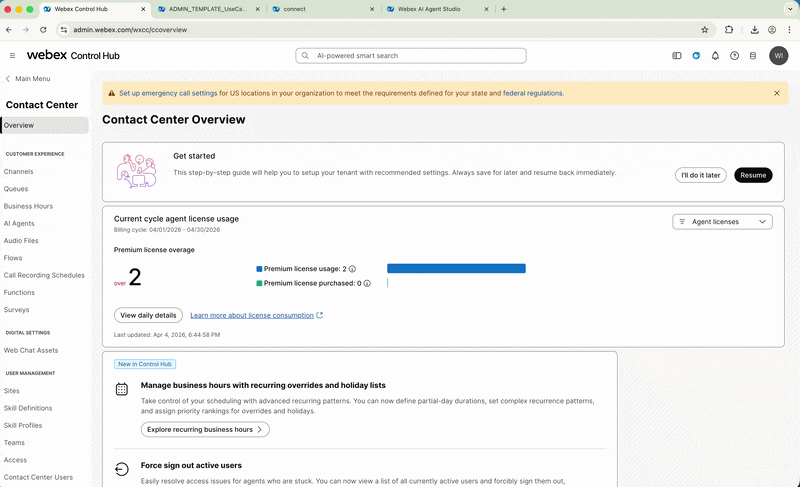Click the Resume button
Viewport: 800px width, 487px height.
tap(753, 175)
